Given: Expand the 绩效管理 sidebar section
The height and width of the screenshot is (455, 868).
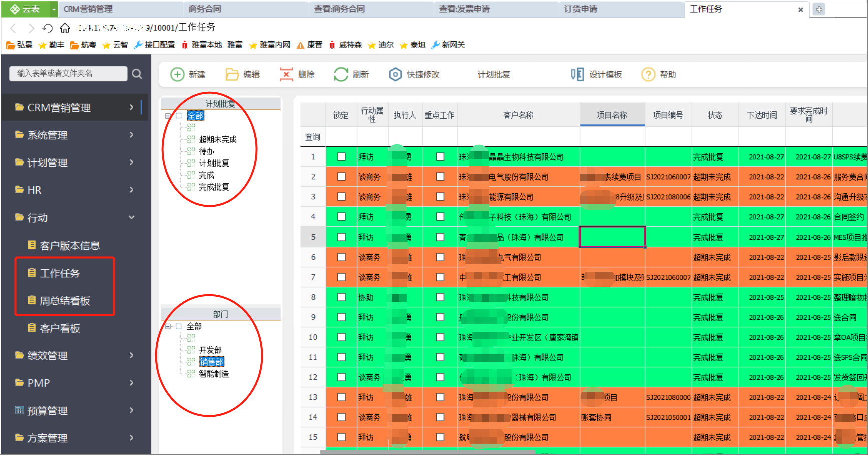Looking at the screenshot, I should [131, 355].
